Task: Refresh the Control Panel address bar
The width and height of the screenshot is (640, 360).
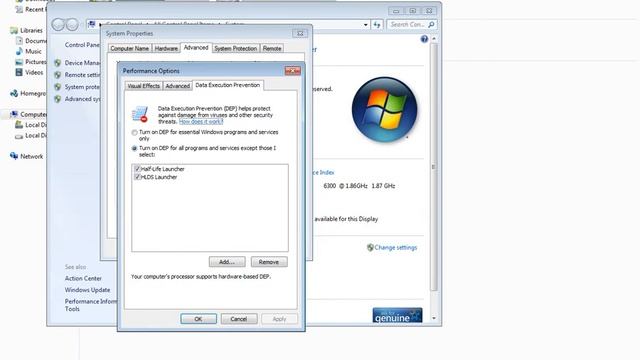Action: (x=377, y=25)
